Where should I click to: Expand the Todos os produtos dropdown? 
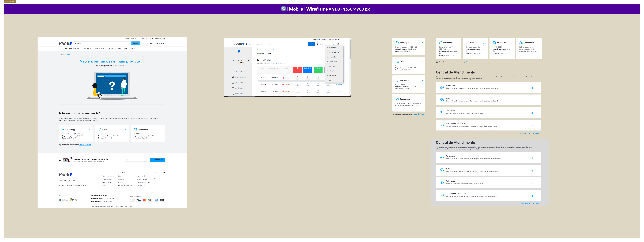point(71,49)
